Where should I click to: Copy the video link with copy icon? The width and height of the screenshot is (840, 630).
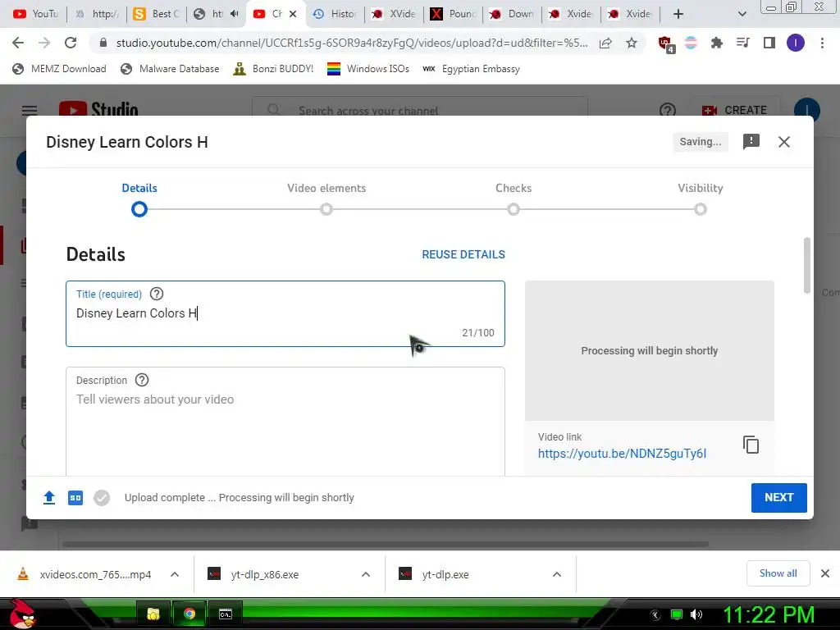[x=751, y=445]
